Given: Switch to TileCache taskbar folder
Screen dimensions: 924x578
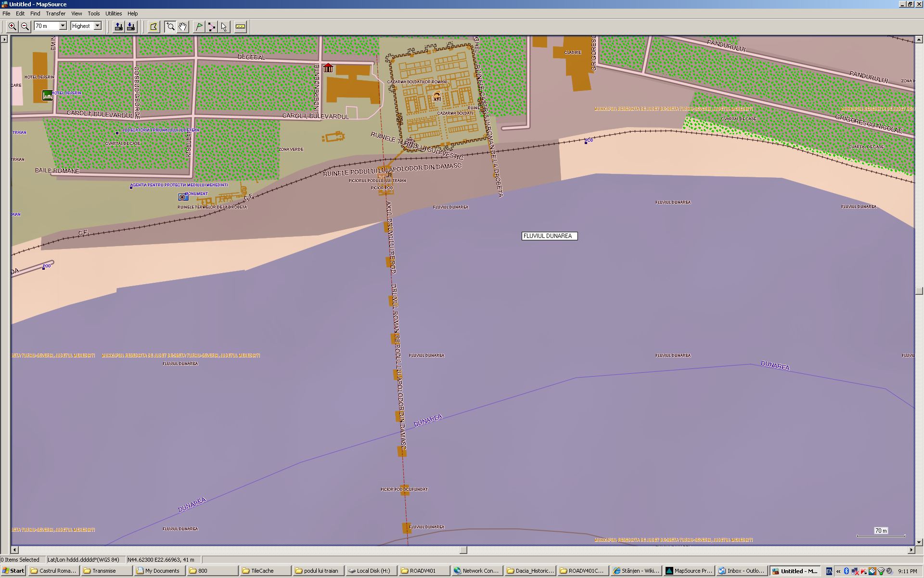Looking at the screenshot, I should tap(265, 571).
